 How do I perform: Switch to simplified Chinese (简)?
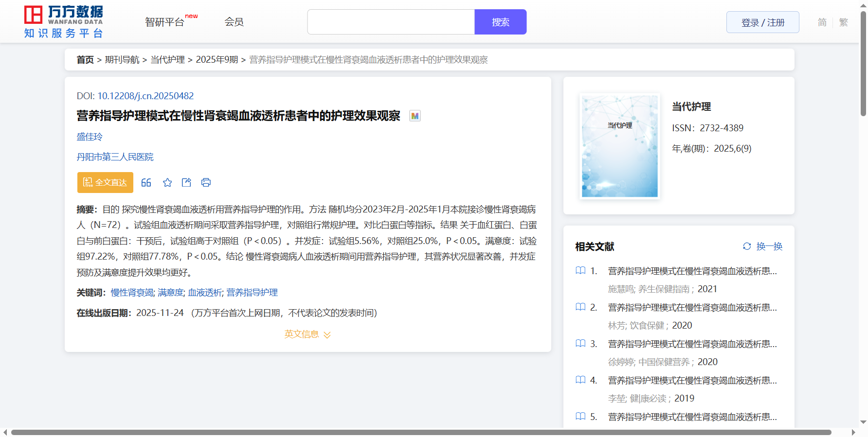(x=822, y=22)
